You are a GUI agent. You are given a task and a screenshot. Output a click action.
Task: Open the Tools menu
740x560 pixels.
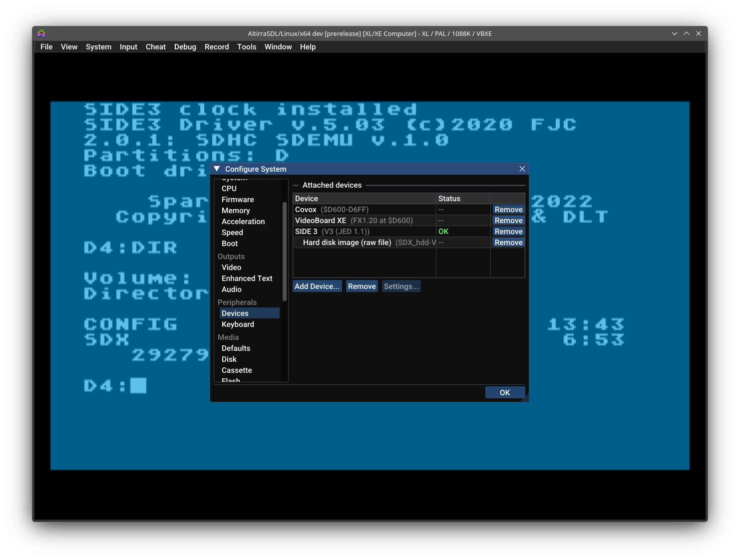[247, 47]
